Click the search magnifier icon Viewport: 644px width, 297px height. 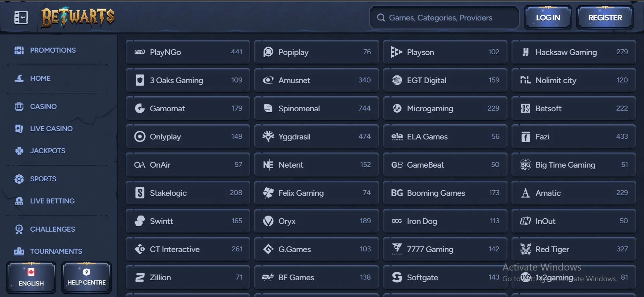click(x=381, y=18)
